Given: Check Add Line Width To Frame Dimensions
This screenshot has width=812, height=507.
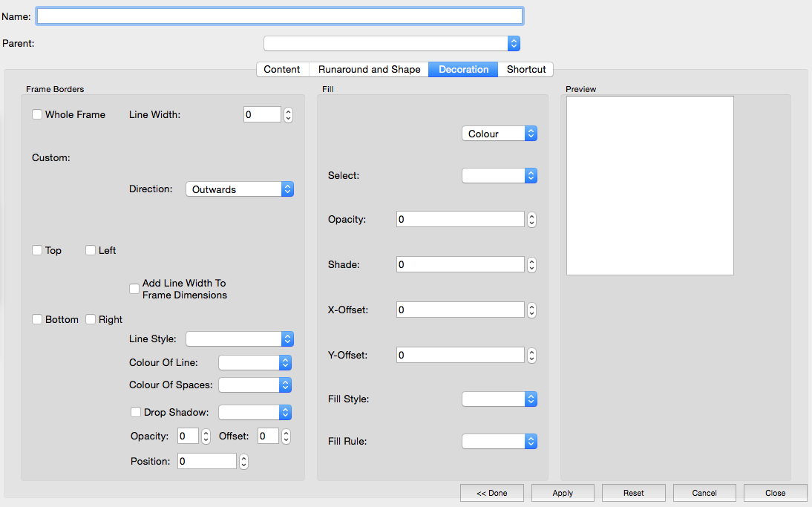Looking at the screenshot, I should click(134, 289).
